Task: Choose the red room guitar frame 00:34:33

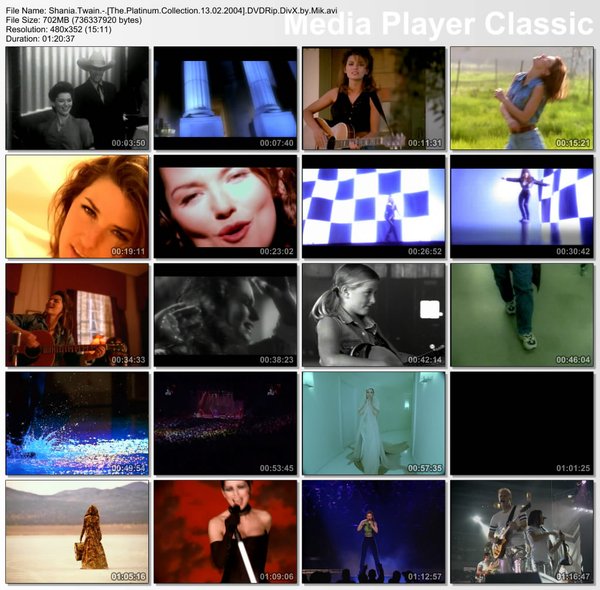Action: (77, 315)
